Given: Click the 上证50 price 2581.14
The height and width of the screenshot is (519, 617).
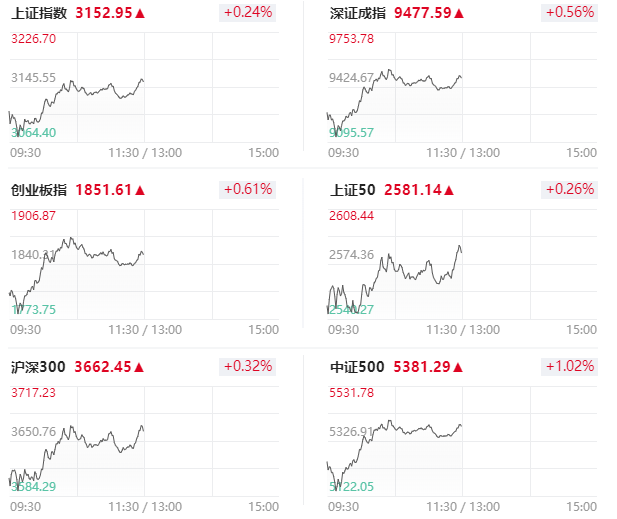Looking at the screenshot, I should [x=413, y=190].
